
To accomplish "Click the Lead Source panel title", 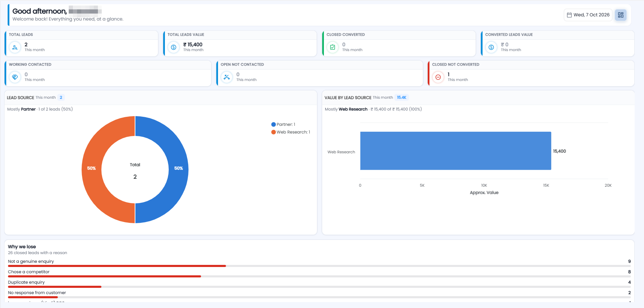I will pos(20,98).
